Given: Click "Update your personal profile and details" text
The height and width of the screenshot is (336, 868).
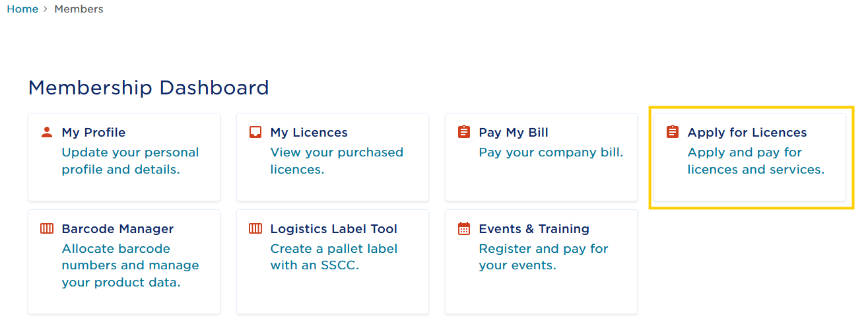Looking at the screenshot, I should pyautogui.click(x=130, y=161).
